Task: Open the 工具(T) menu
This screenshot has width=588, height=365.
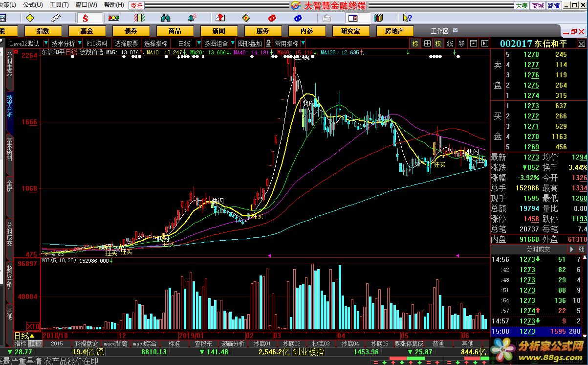Action: coord(60,5)
